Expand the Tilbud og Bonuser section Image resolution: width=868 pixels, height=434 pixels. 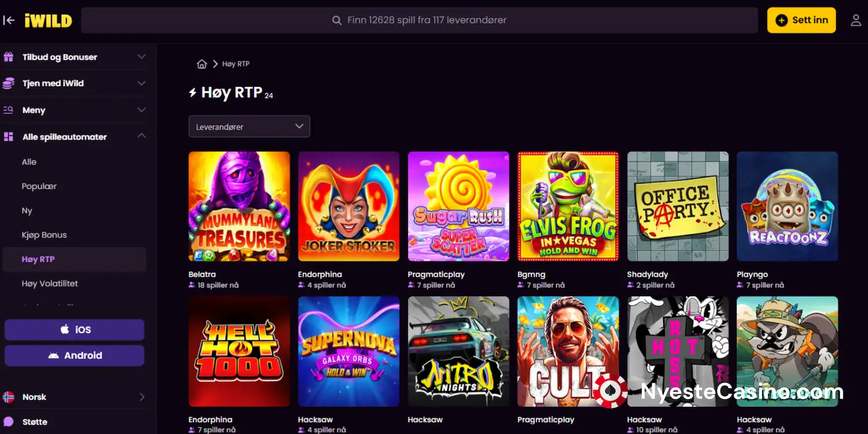click(x=141, y=57)
